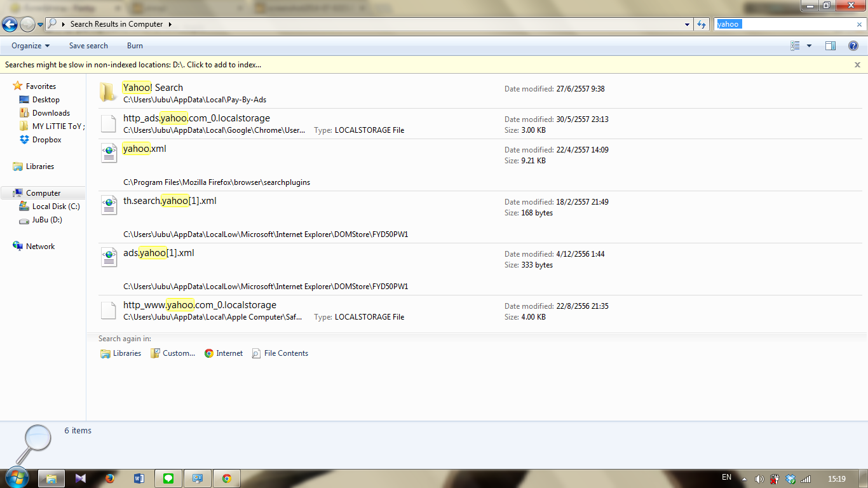Open the recent pages dropdown arrow
868x488 pixels.
click(41, 25)
